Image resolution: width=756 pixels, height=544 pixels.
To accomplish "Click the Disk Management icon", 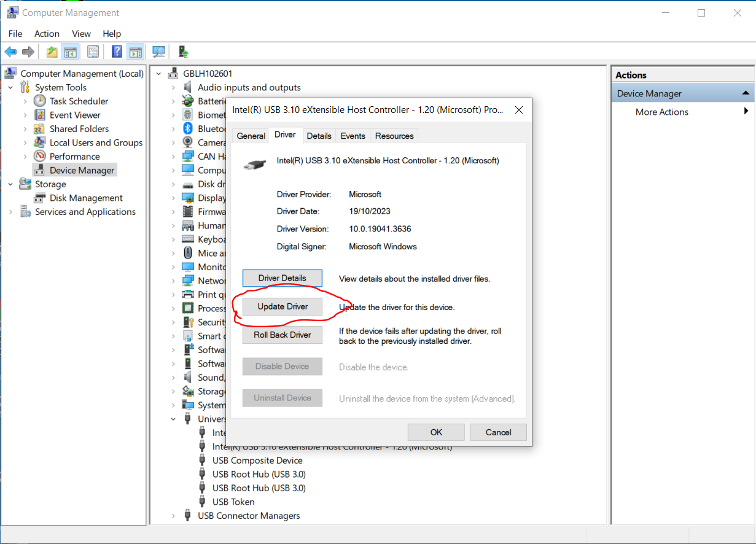I will pos(40,198).
